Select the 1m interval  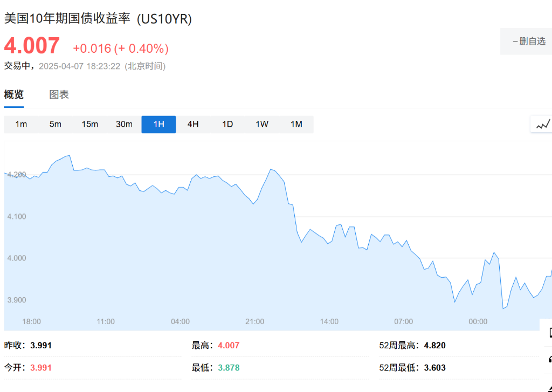click(x=21, y=125)
